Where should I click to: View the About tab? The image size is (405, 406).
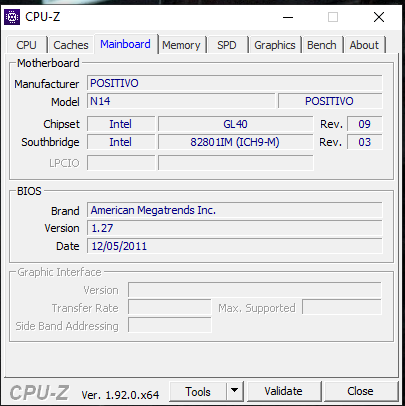[x=364, y=45]
